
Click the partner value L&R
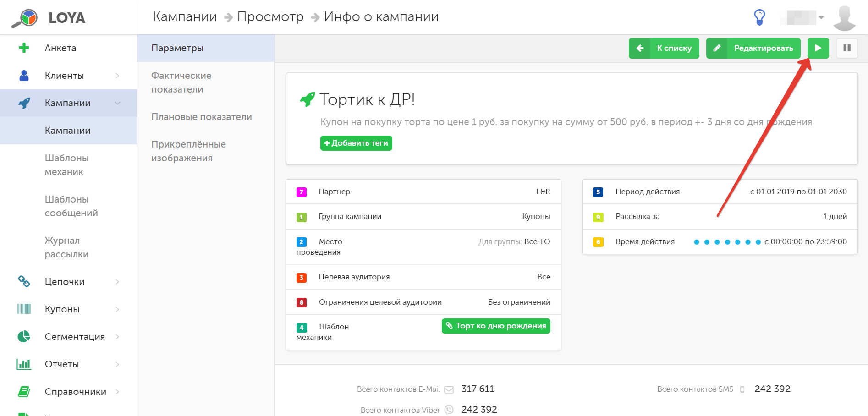pos(543,192)
